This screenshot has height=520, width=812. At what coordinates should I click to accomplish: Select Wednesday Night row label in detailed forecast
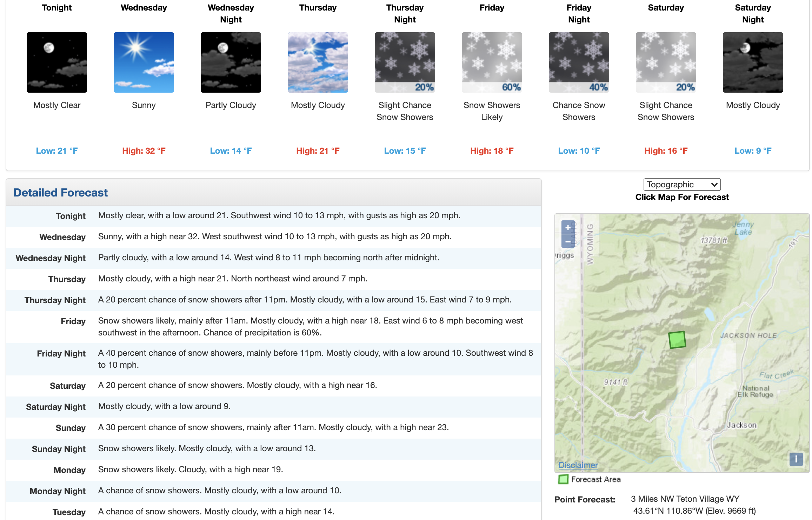pos(51,258)
